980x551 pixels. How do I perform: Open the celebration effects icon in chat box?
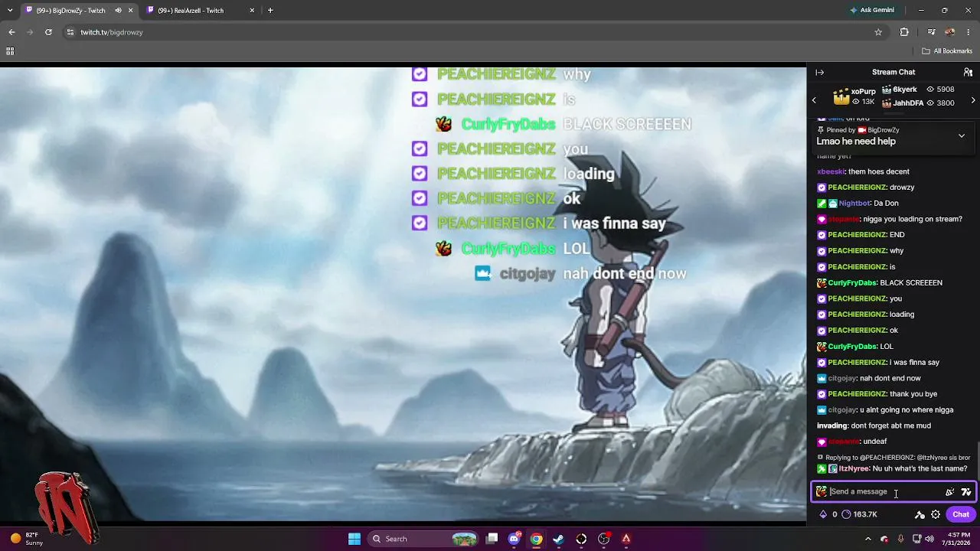click(x=950, y=492)
